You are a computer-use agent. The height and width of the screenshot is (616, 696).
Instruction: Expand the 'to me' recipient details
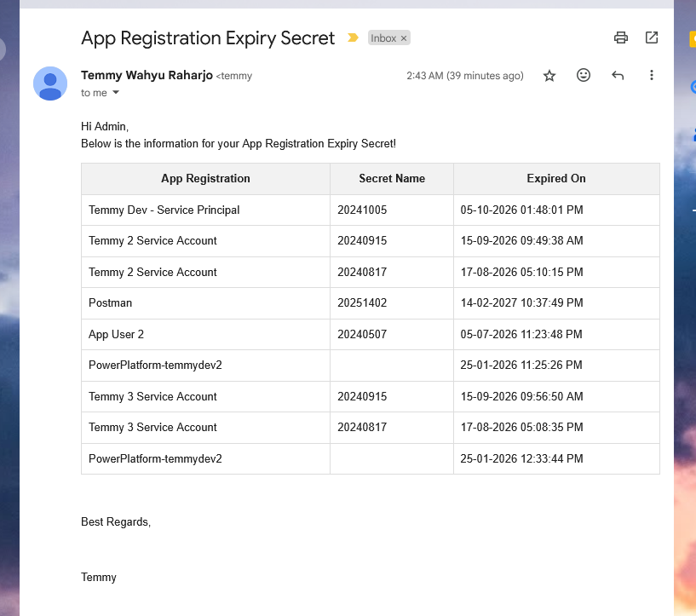tap(116, 92)
